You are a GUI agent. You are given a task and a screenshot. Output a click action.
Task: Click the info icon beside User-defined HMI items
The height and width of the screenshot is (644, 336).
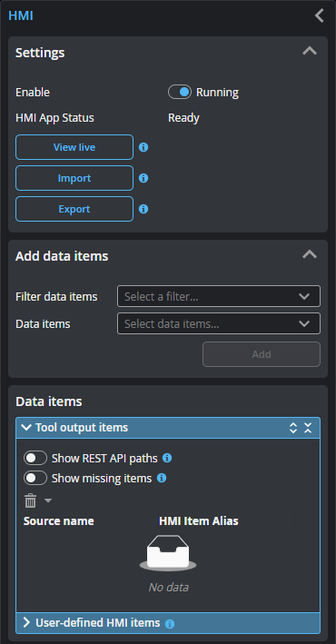pyautogui.click(x=170, y=624)
